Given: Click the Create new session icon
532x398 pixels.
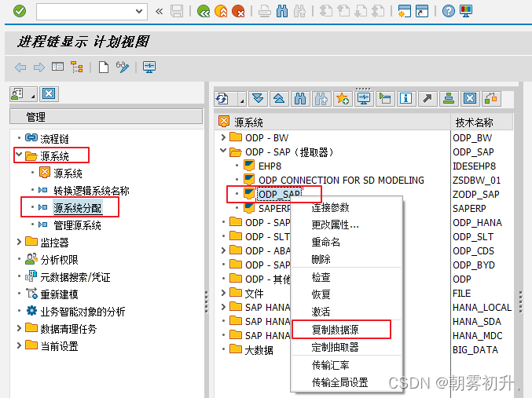Looking at the screenshot, I should (405, 11).
